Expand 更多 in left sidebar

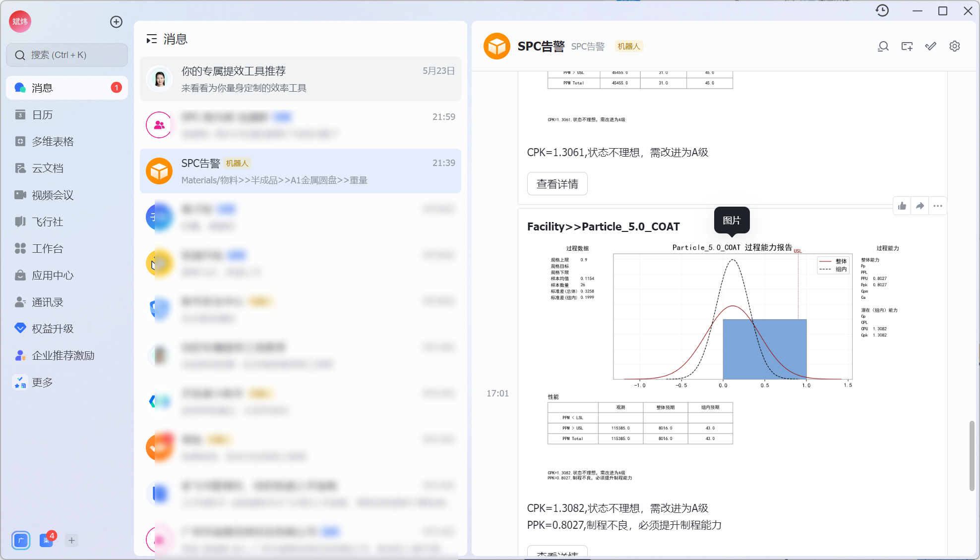point(42,382)
